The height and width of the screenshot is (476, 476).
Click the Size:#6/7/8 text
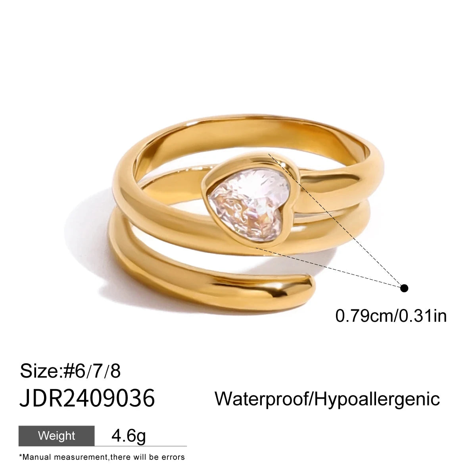[x=70, y=371]
